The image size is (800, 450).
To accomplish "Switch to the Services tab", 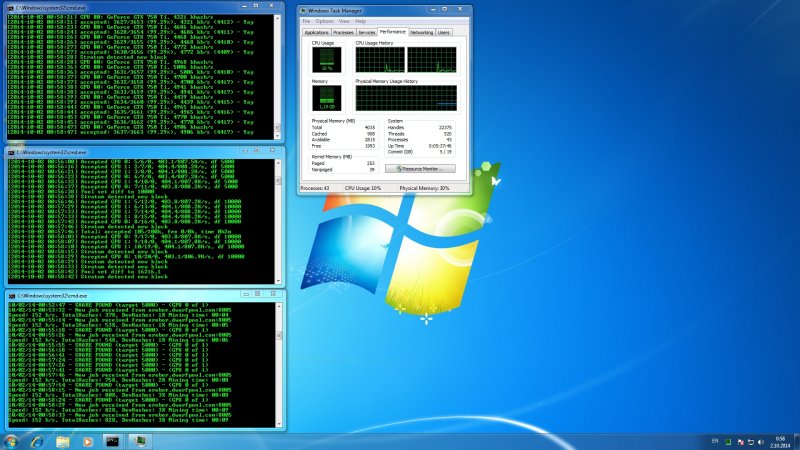I will 366,33.
